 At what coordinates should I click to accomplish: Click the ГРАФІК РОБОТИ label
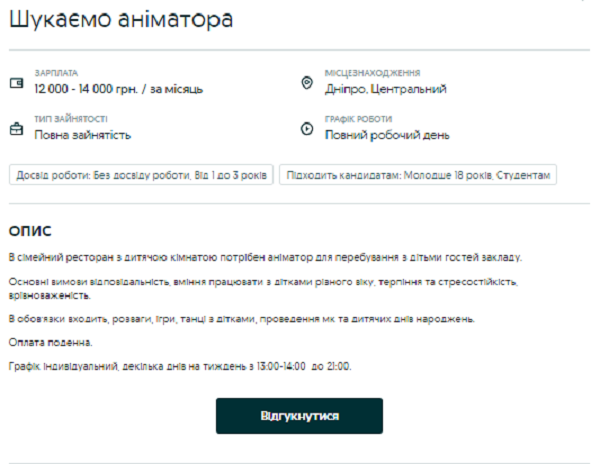pos(358,119)
